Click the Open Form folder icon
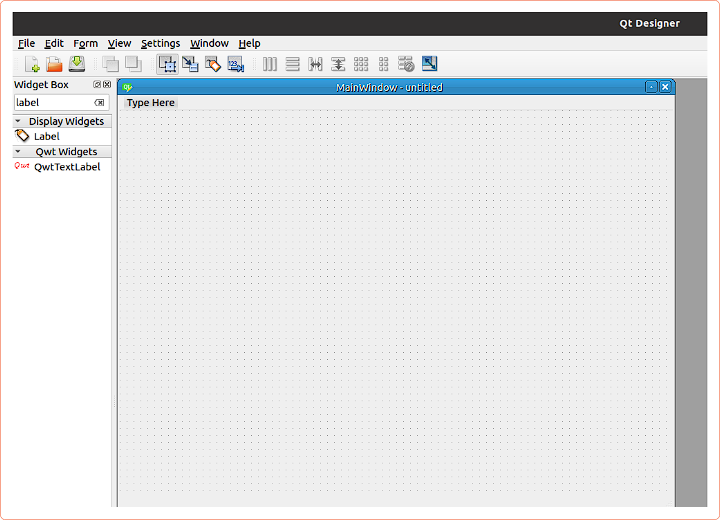The height and width of the screenshot is (520, 720). coord(54,64)
